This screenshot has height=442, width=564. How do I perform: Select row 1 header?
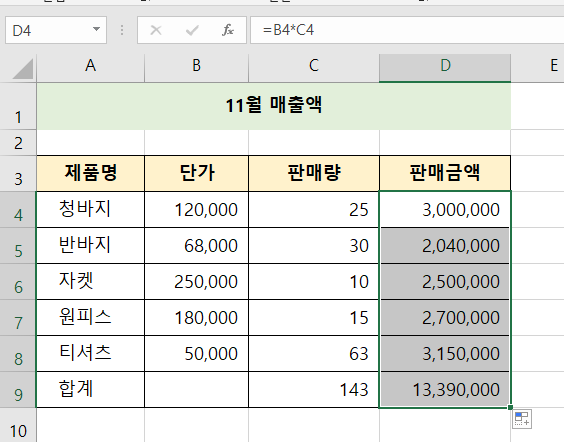tap(18, 106)
